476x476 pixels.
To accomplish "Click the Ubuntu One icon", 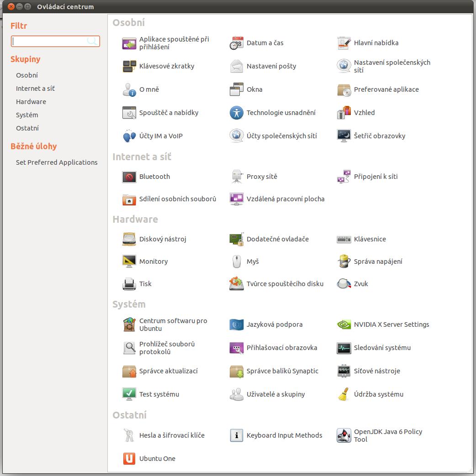I will click(129, 459).
